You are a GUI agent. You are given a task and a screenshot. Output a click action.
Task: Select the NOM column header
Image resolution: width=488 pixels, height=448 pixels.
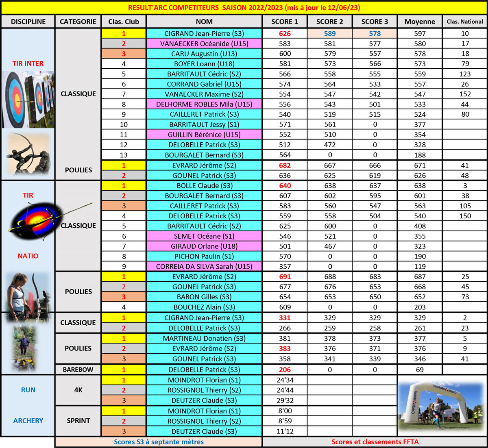(204, 22)
